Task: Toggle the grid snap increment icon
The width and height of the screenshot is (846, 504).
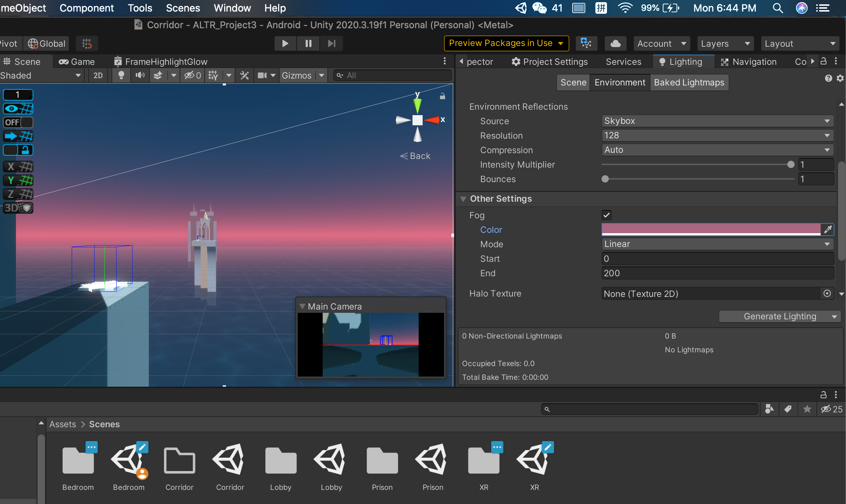Action: (x=87, y=43)
